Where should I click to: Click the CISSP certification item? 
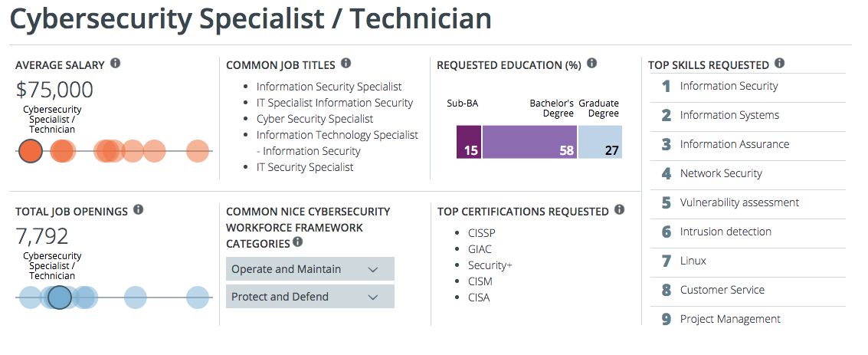pyautogui.click(x=482, y=232)
